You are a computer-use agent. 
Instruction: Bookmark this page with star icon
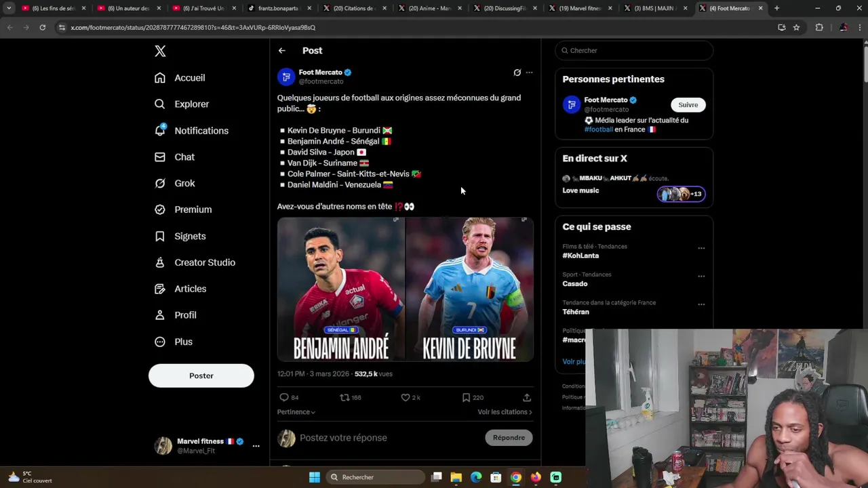[796, 28]
